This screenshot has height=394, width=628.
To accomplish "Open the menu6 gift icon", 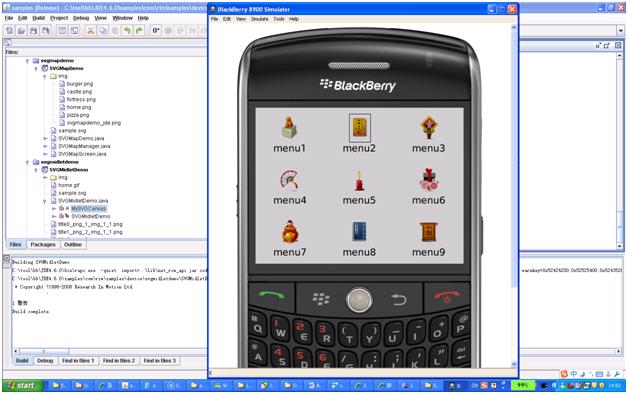I will pos(429,179).
